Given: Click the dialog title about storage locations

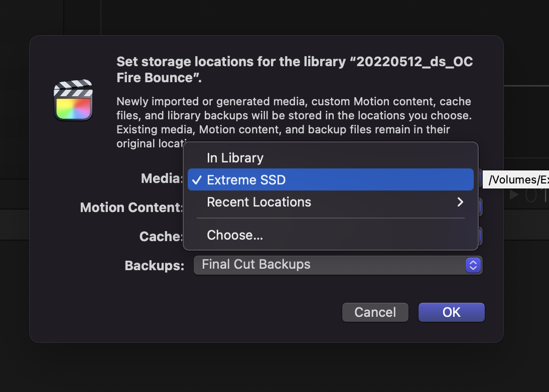Looking at the screenshot, I should pos(295,70).
